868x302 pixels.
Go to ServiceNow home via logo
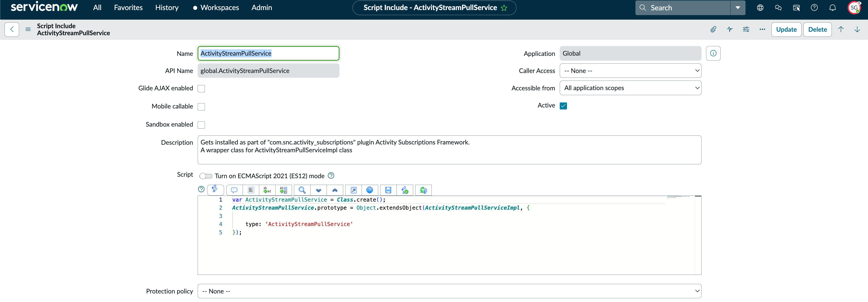pos(44,7)
